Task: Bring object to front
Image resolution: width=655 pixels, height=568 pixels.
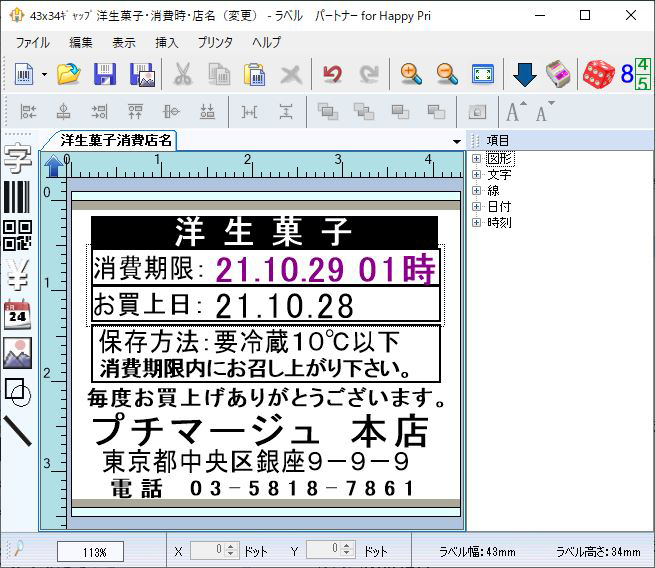Action: 328,112
